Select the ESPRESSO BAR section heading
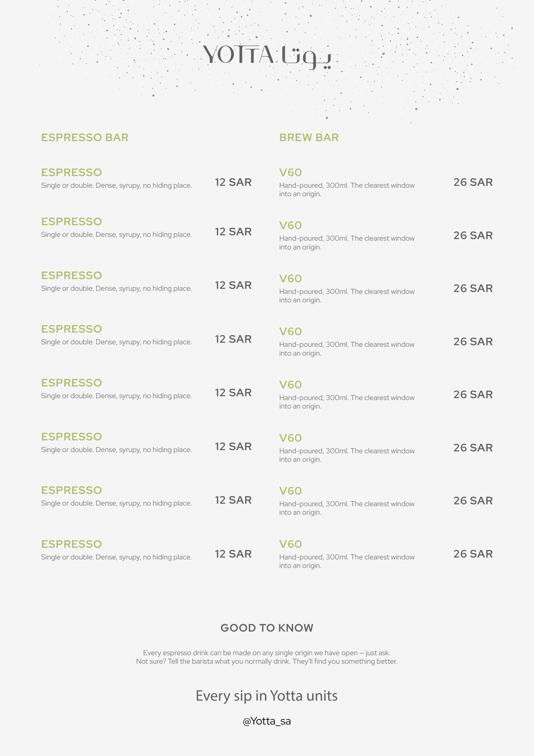The image size is (534, 756). click(85, 137)
